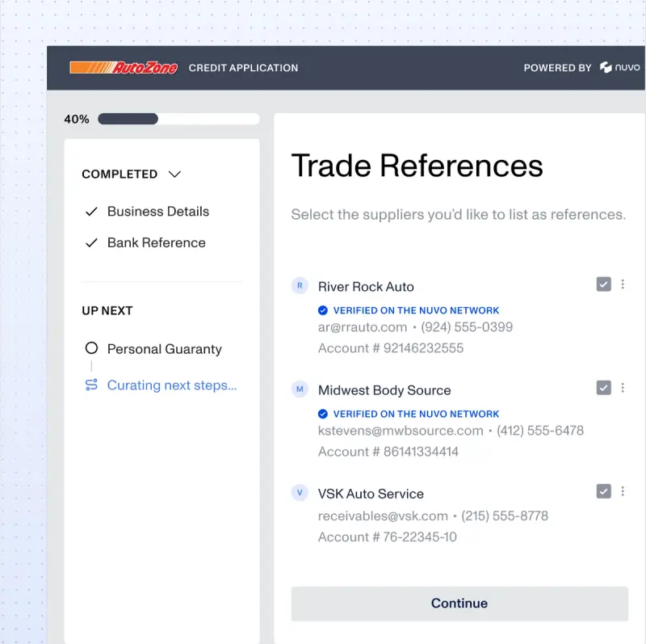Click phone number (412) 555-6478

point(540,431)
